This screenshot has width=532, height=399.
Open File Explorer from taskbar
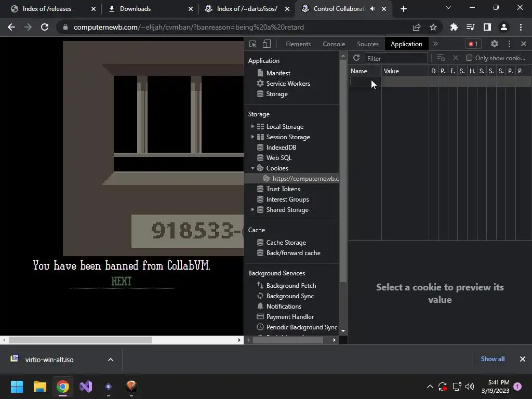tap(39, 387)
